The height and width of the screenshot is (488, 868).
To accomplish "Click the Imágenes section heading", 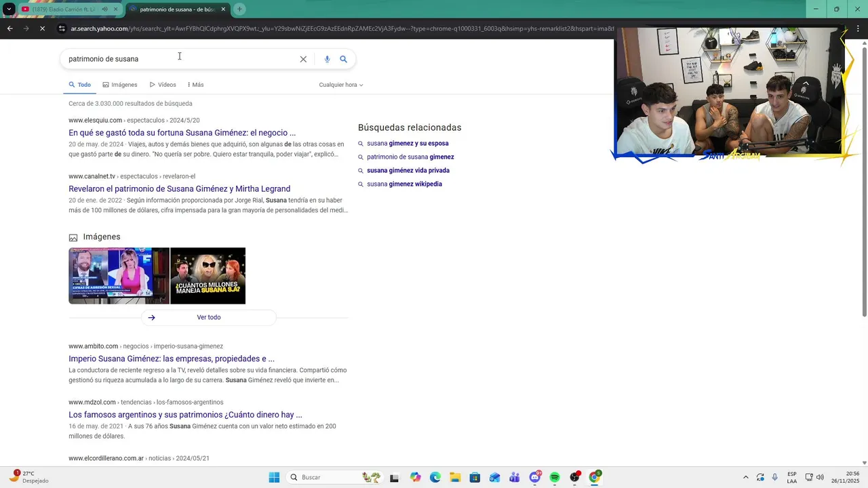I will [102, 237].
